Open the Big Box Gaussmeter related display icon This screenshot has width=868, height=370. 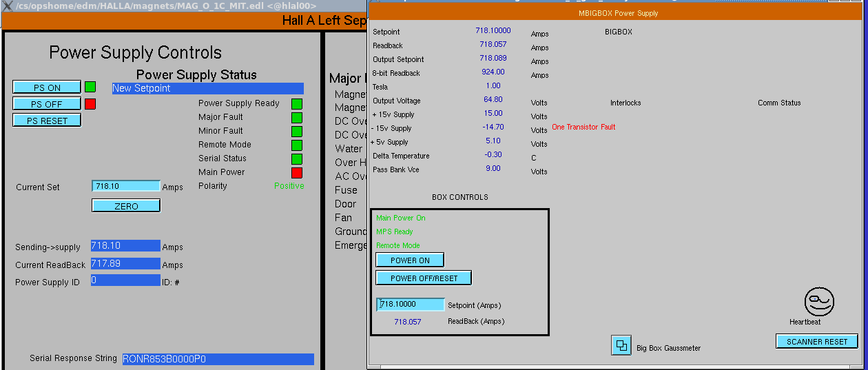621,346
